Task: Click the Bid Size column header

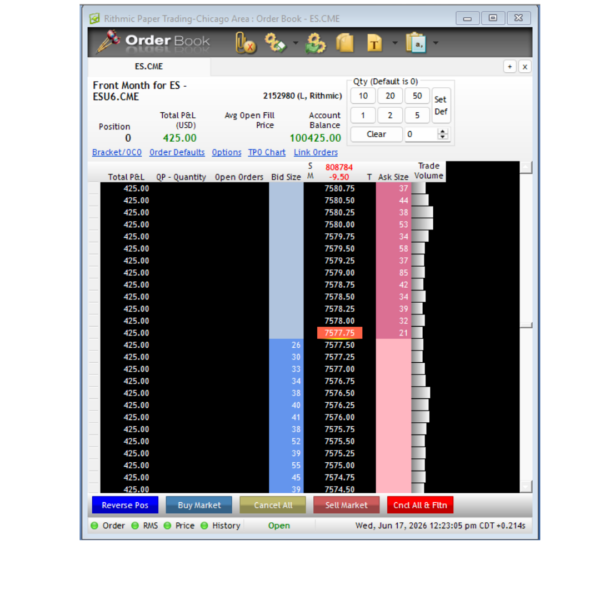Action: 286,177
